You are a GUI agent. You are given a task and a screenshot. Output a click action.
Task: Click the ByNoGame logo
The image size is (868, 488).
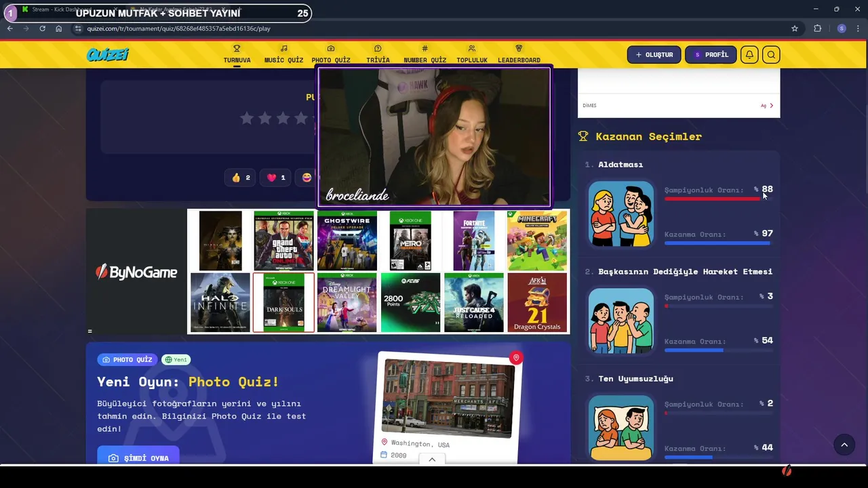pyautogui.click(x=136, y=272)
